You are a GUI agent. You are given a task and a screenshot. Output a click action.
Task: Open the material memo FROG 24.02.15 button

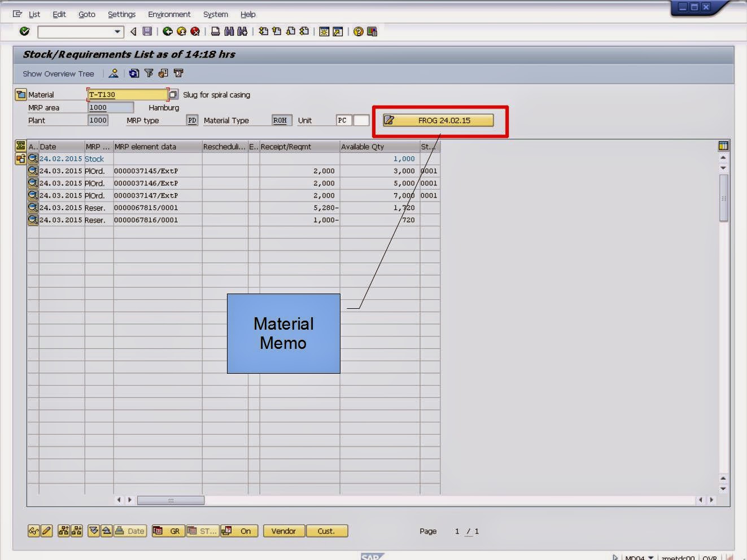click(438, 120)
